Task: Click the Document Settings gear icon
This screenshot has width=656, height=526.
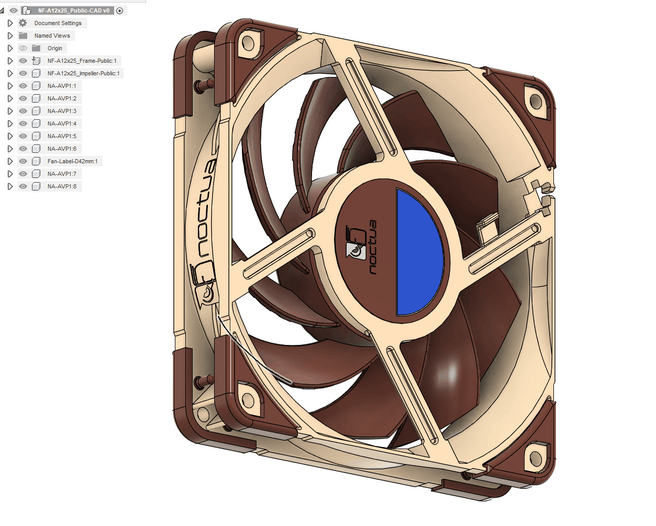Action: 23,23
